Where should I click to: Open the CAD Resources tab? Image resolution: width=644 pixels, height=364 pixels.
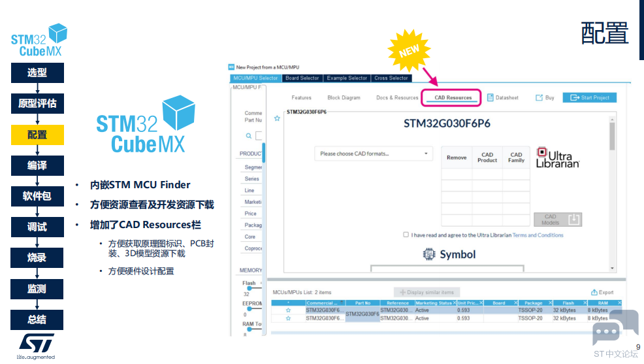point(453,98)
